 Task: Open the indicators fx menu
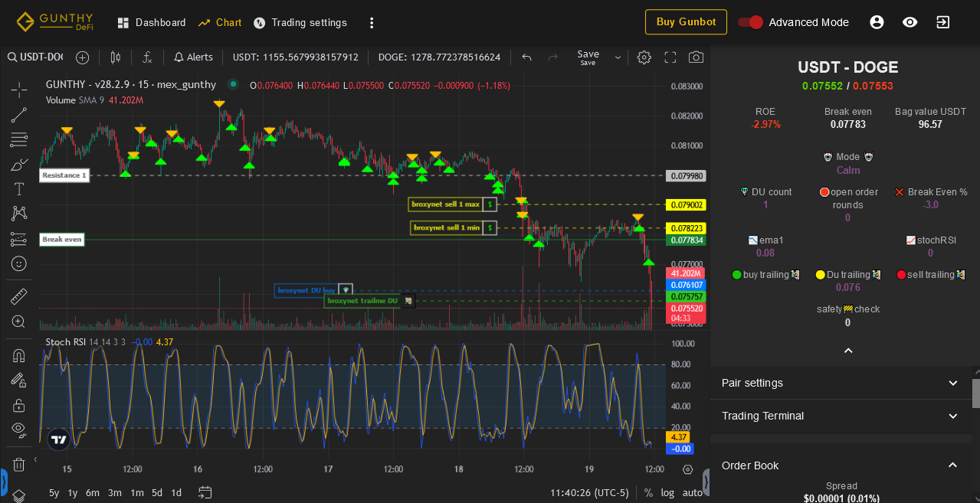coord(148,57)
